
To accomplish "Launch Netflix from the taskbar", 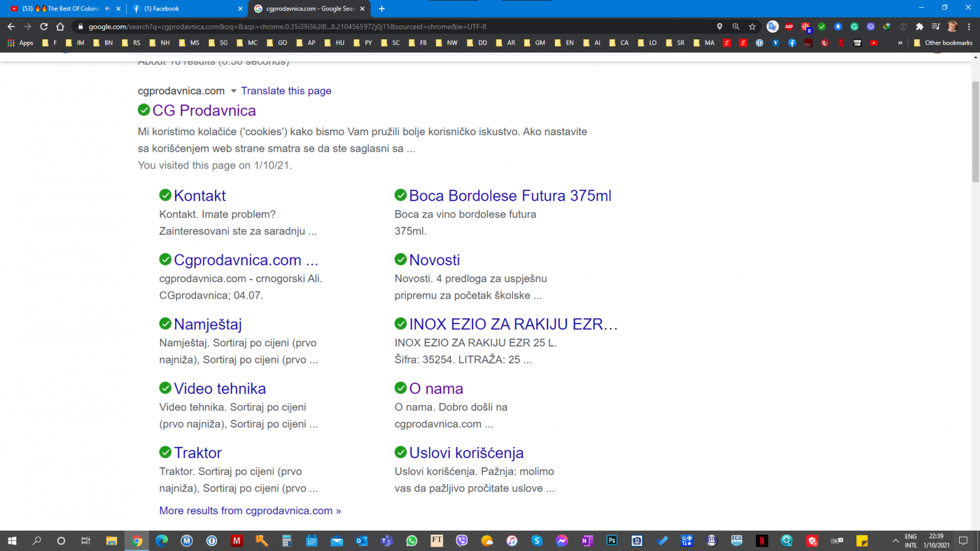I will tap(762, 541).
